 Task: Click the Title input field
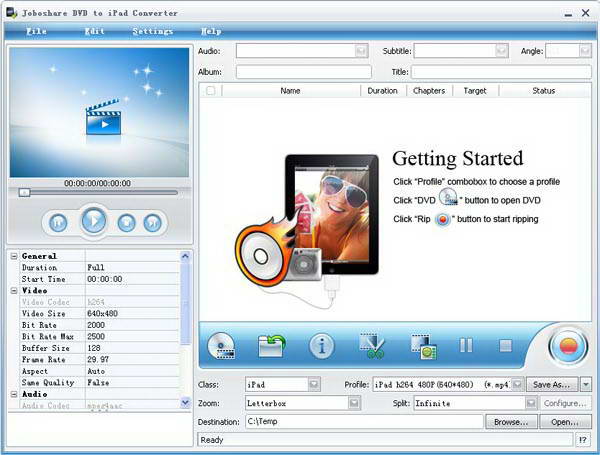[x=501, y=72]
